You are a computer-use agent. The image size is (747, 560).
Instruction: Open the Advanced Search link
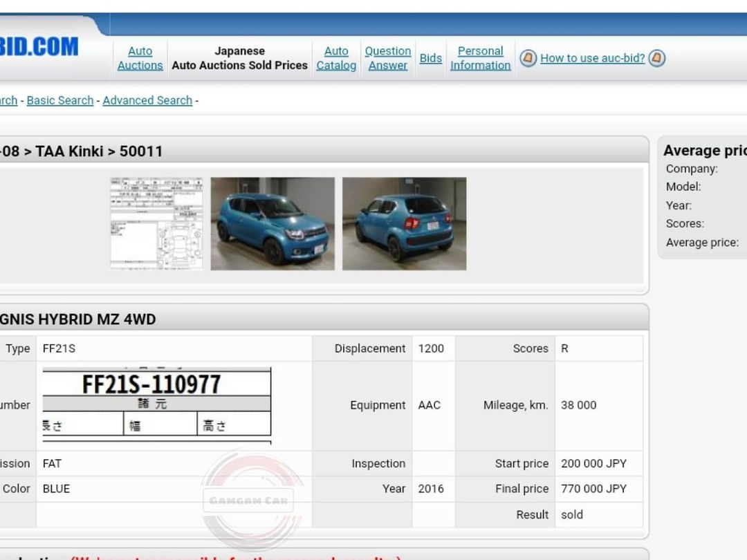point(148,100)
